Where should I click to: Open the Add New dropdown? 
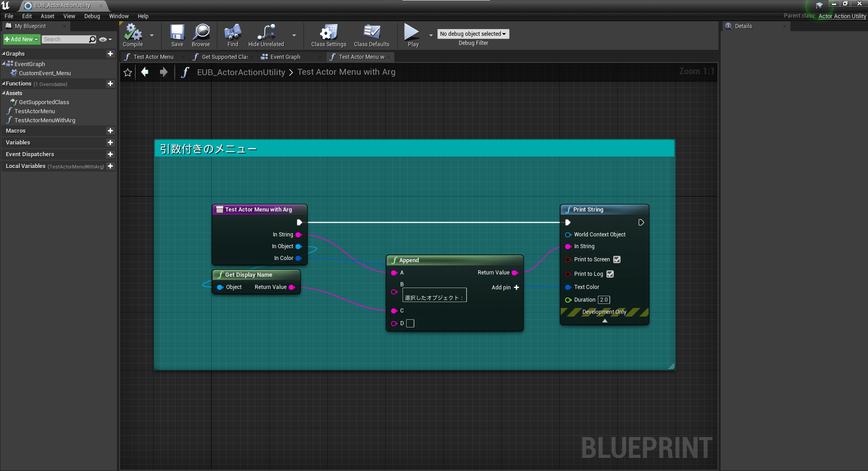coord(21,39)
